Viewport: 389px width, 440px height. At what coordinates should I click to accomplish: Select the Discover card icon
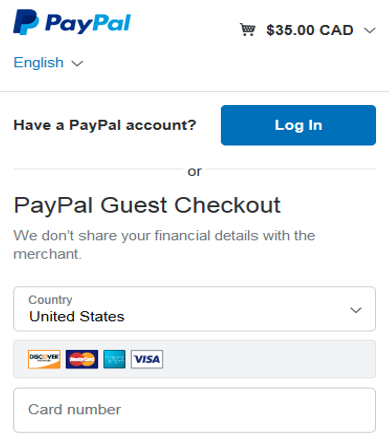44,359
